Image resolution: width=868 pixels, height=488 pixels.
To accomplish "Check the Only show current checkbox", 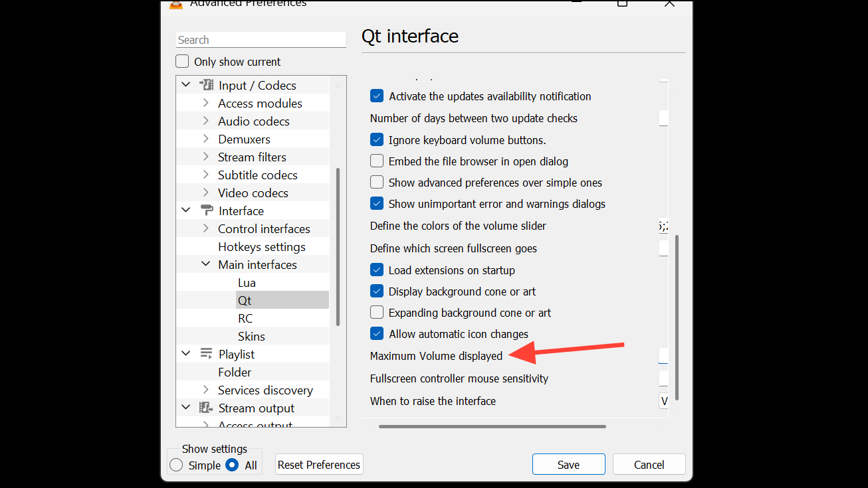I will pyautogui.click(x=182, y=62).
